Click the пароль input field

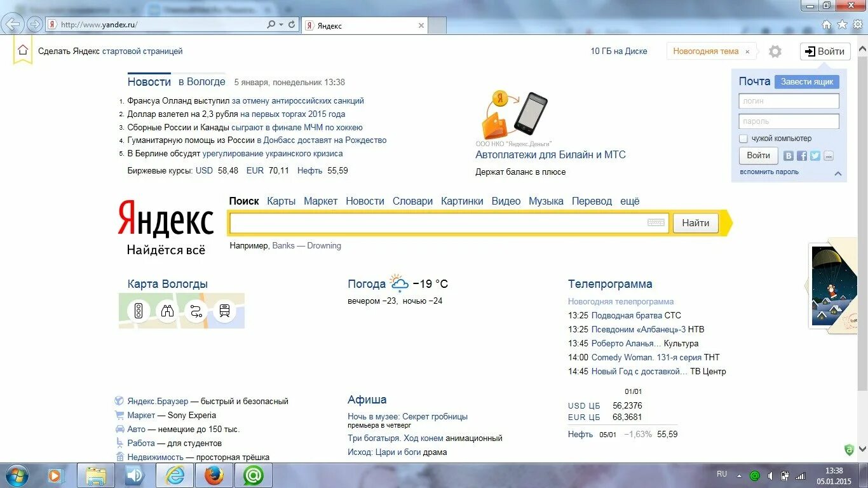[789, 121]
